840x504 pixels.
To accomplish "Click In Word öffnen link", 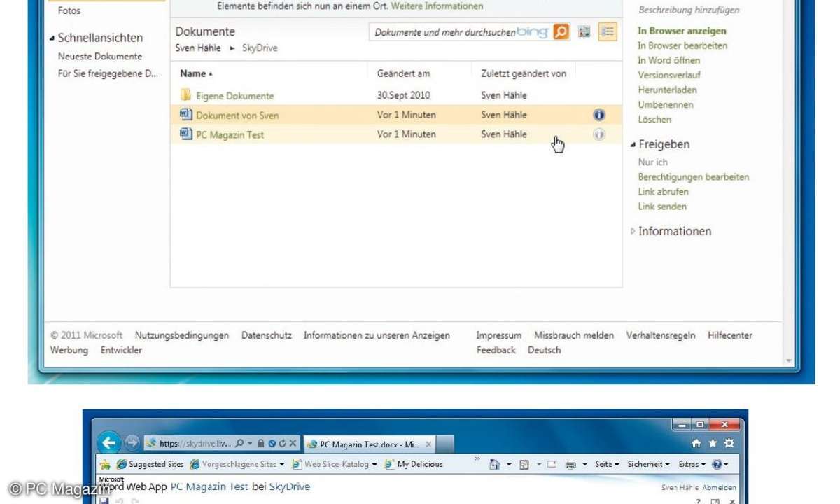I will [668, 60].
